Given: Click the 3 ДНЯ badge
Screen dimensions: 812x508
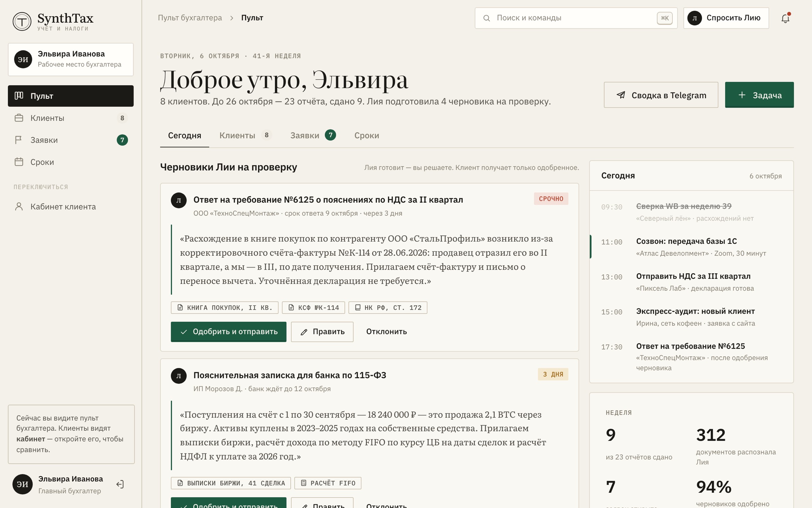Looking at the screenshot, I should click(x=553, y=374).
